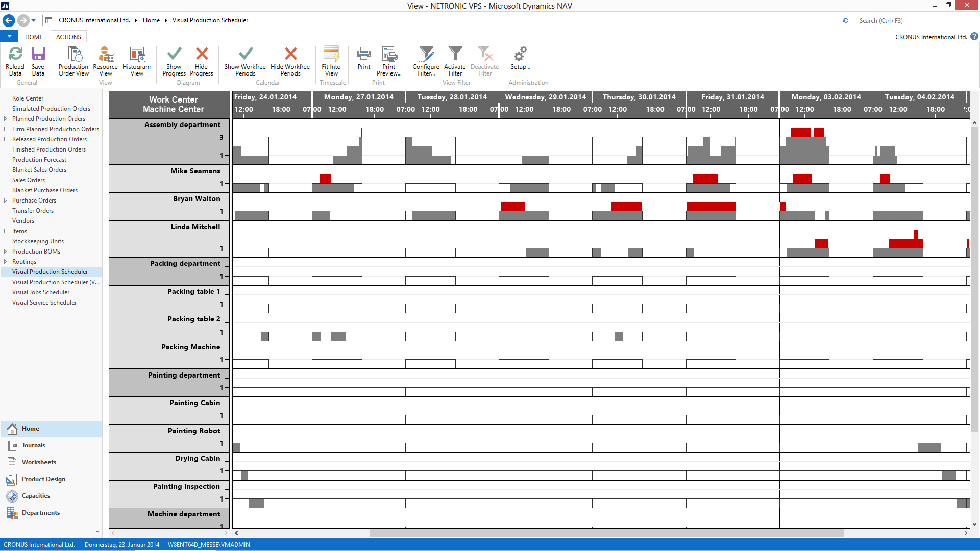The image size is (980, 551).
Task: Open Print Preview
Action: [389, 61]
